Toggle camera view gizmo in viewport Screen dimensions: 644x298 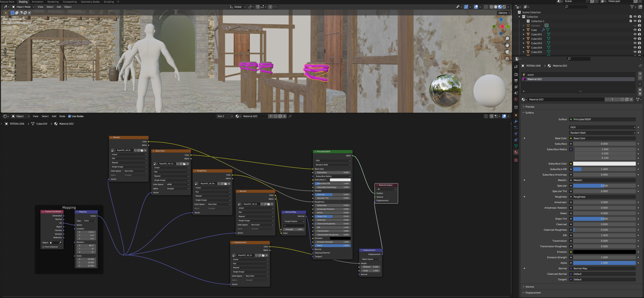coord(507,52)
